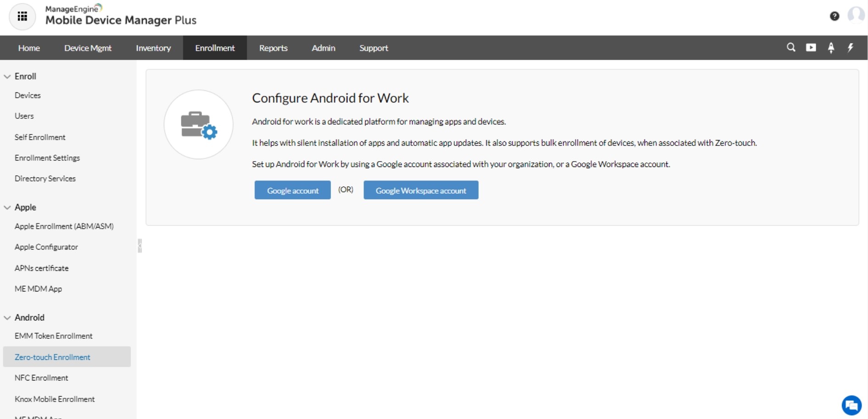Click the help question mark icon
Image resolution: width=868 pixels, height=419 pixels.
click(834, 17)
